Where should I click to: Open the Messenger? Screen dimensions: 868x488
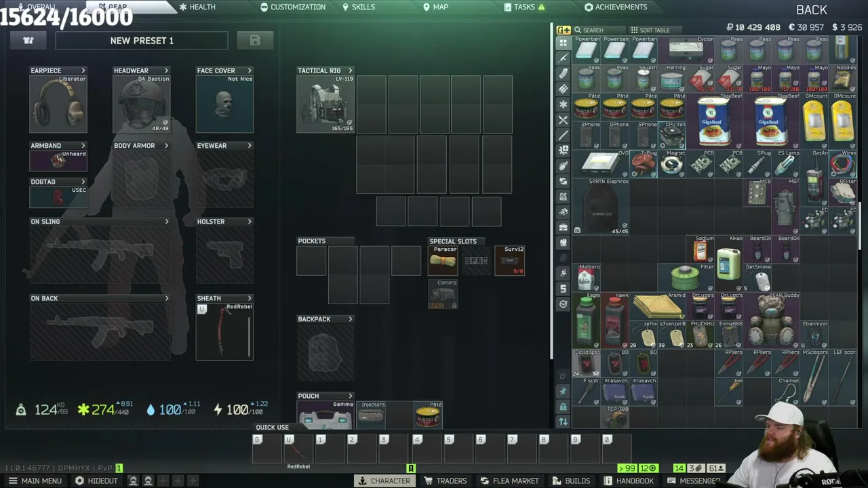pos(694,481)
